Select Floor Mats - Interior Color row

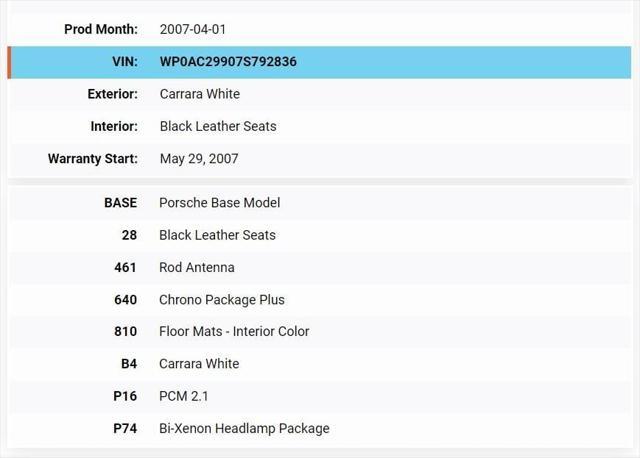(x=320, y=331)
